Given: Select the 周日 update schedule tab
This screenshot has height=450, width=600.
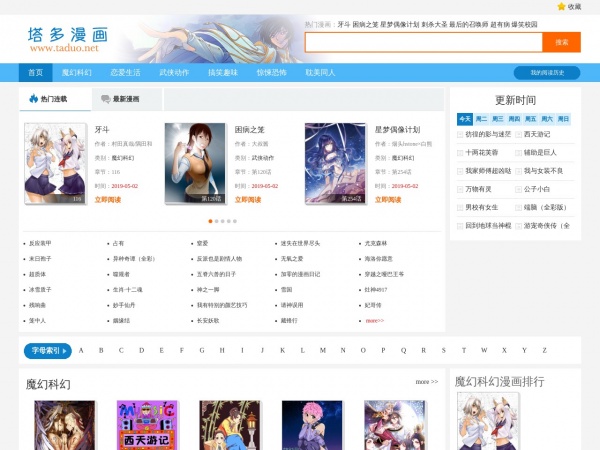Looking at the screenshot, I should coord(563,119).
